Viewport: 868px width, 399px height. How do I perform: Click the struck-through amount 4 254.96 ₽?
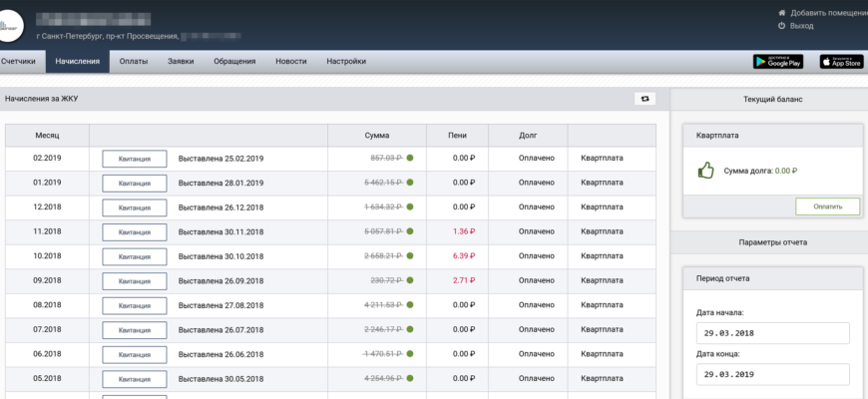384,378
